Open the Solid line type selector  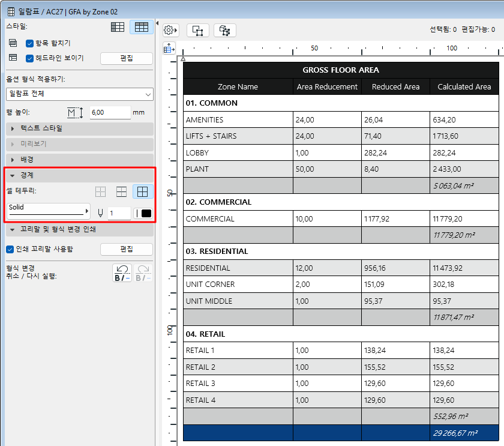48,212
